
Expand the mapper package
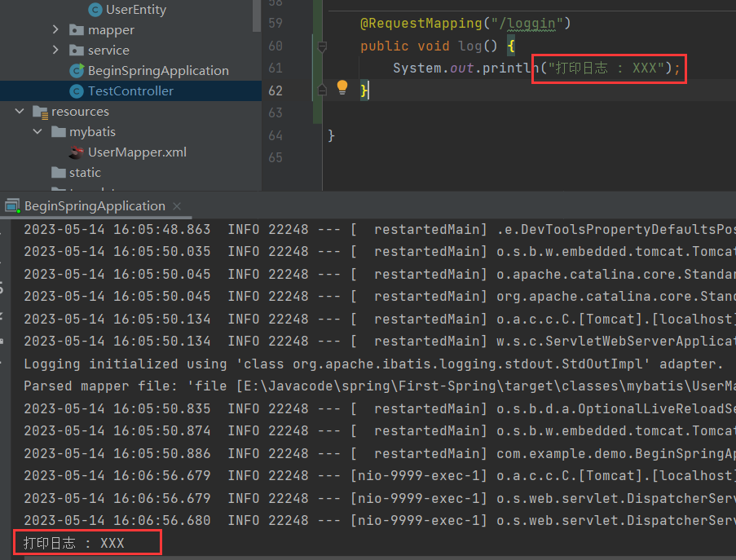55,29
